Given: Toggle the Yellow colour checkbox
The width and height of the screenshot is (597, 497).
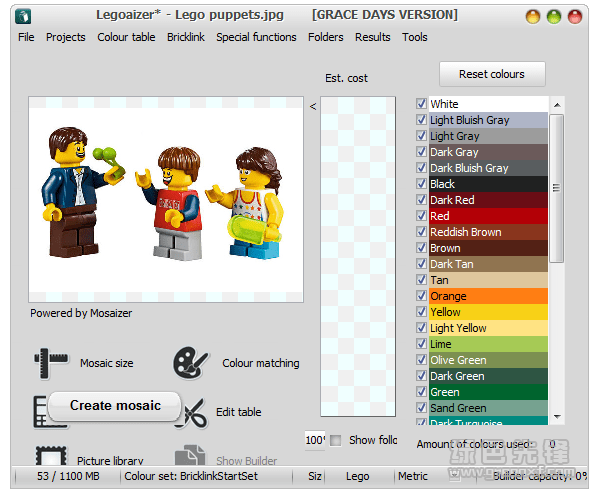Looking at the screenshot, I should coord(421,312).
